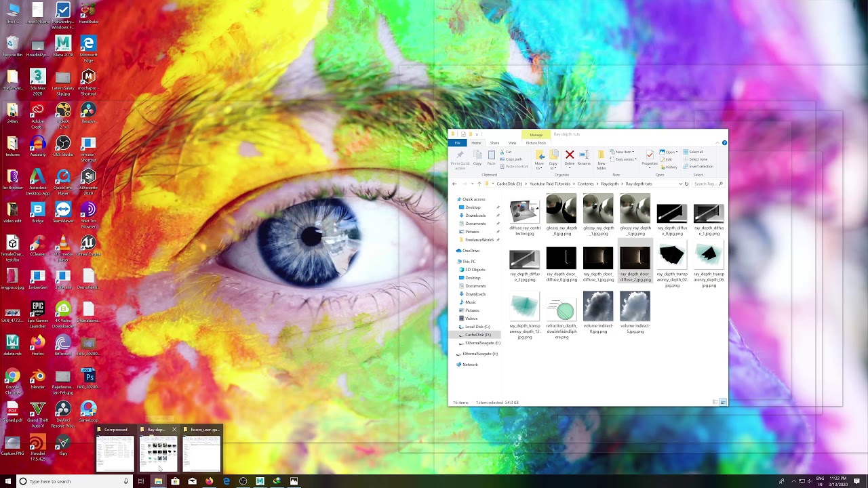Open Task View in the taskbar
Viewport: 868px width, 488px height.
(141, 481)
